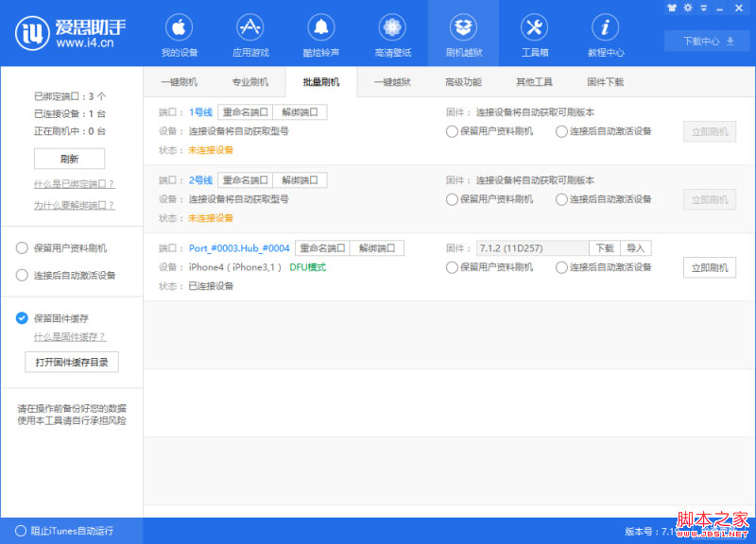
Task: Open 什么是固件缓存？ help link
Action: (69, 337)
